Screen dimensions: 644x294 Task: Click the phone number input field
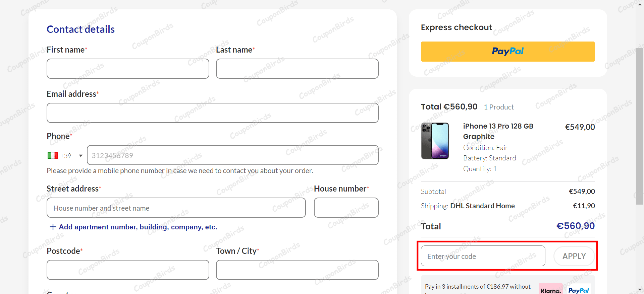pos(232,155)
